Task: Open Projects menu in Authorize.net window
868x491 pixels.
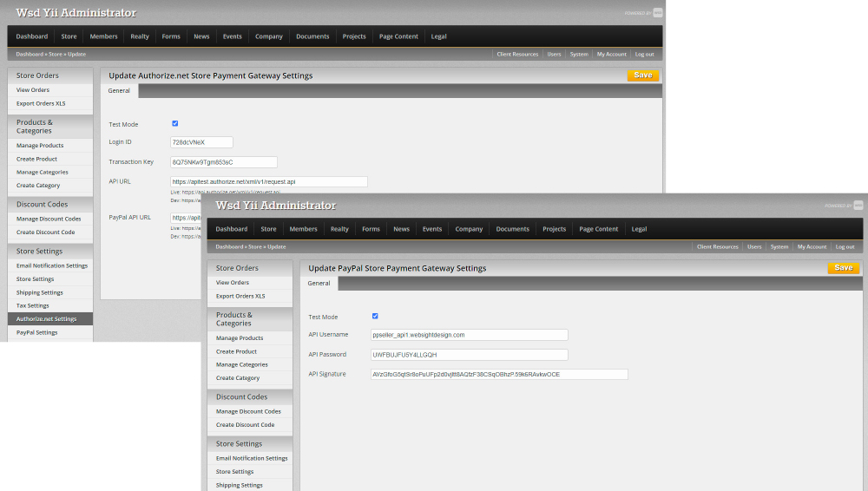Action: pyautogui.click(x=354, y=36)
